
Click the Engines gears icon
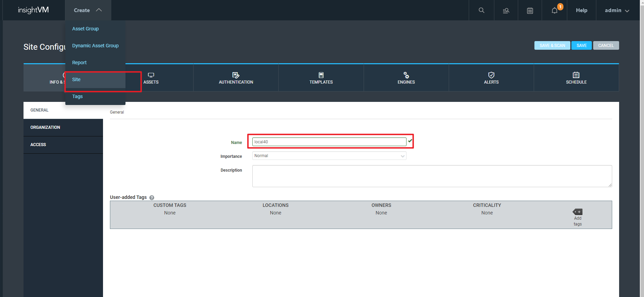tap(406, 75)
